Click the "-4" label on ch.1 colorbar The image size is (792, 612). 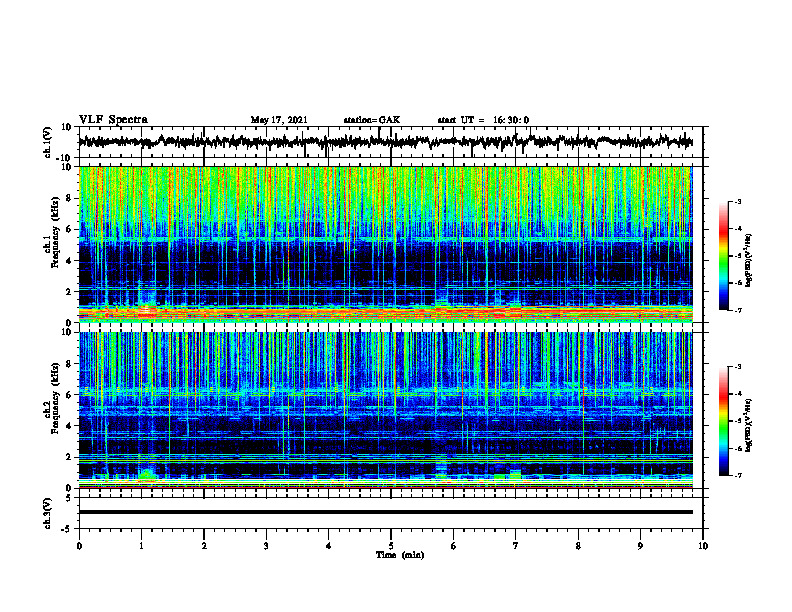(737, 229)
